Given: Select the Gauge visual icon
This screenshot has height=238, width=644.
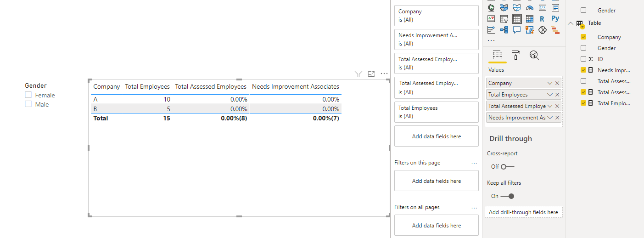Looking at the screenshot, I should (x=530, y=7).
